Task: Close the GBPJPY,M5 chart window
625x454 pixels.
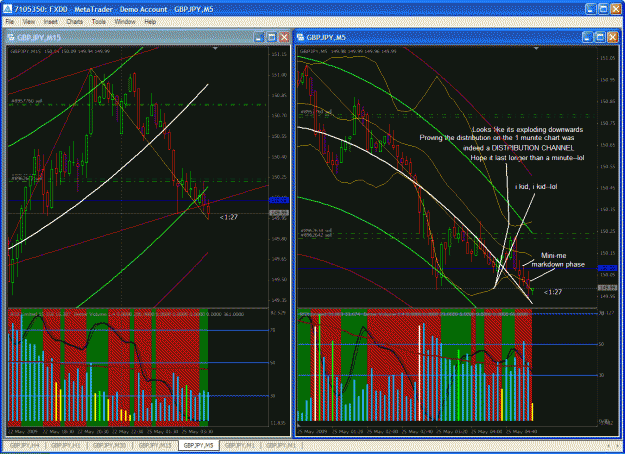Action: tap(612, 37)
